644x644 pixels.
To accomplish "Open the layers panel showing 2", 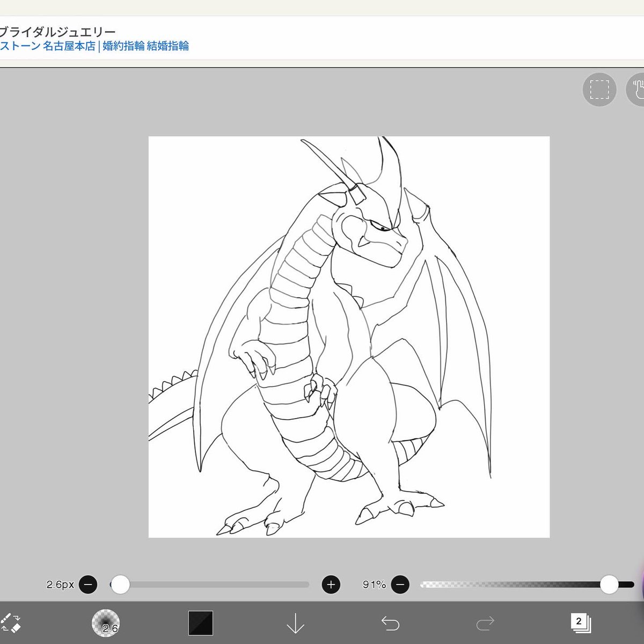I will [580, 623].
